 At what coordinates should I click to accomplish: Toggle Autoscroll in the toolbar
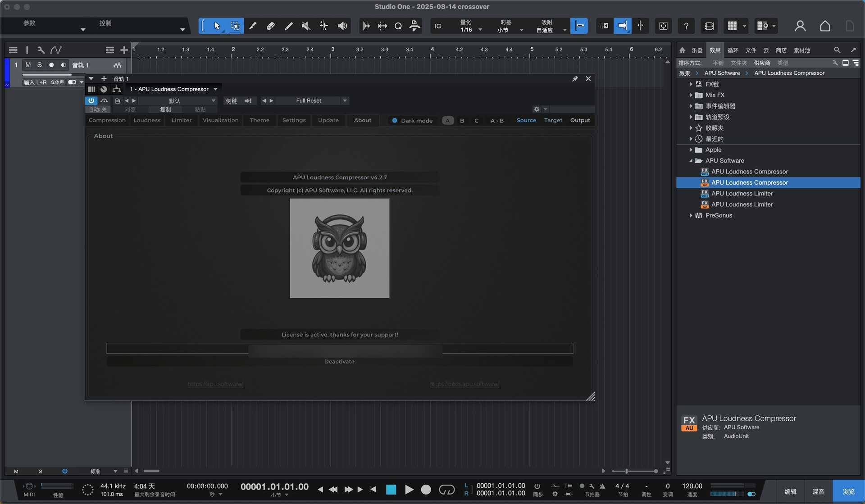pos(622,26)
